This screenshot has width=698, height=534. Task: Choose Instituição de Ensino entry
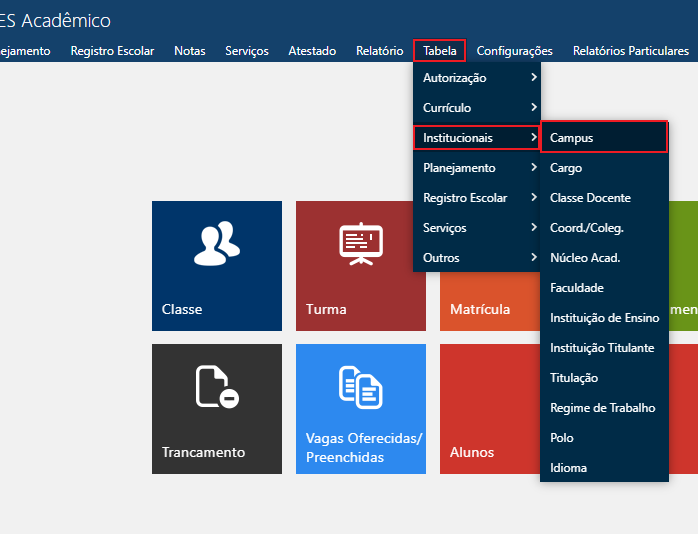point(604,318)
